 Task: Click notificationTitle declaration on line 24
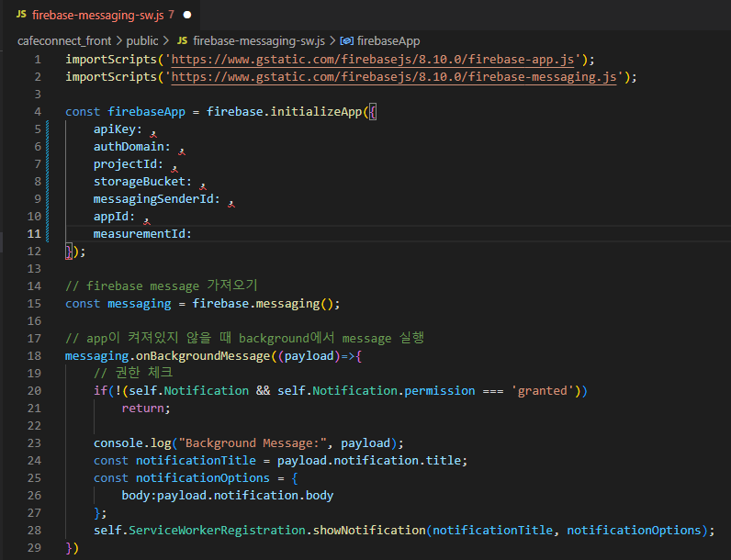[196, 461]
